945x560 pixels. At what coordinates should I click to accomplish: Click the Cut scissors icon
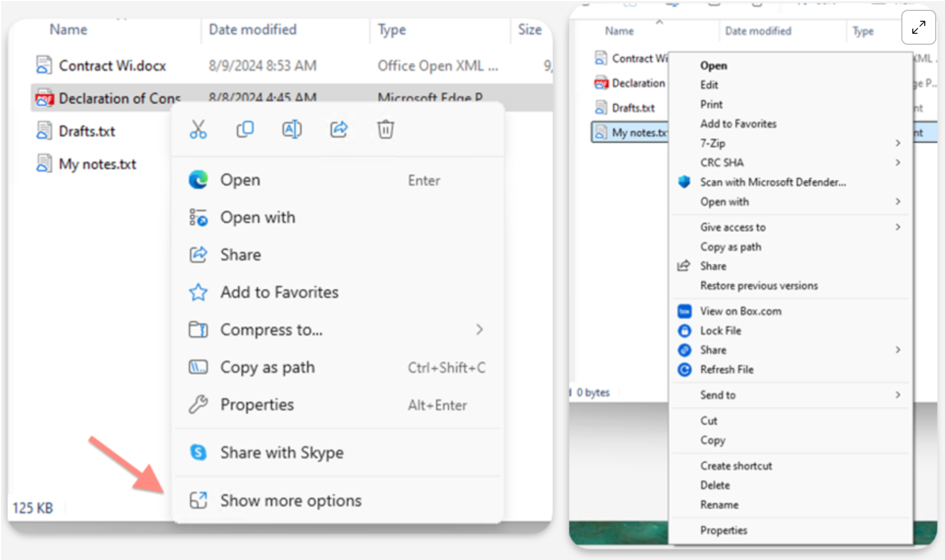198,129
